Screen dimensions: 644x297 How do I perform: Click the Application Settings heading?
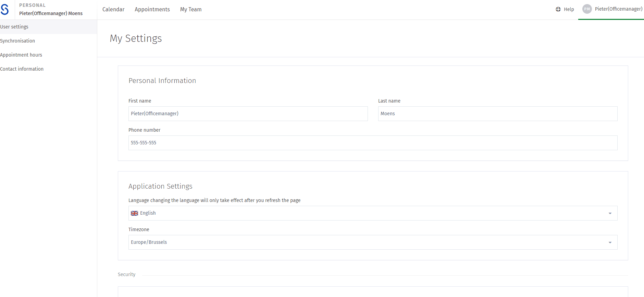[x=160, y=186]
